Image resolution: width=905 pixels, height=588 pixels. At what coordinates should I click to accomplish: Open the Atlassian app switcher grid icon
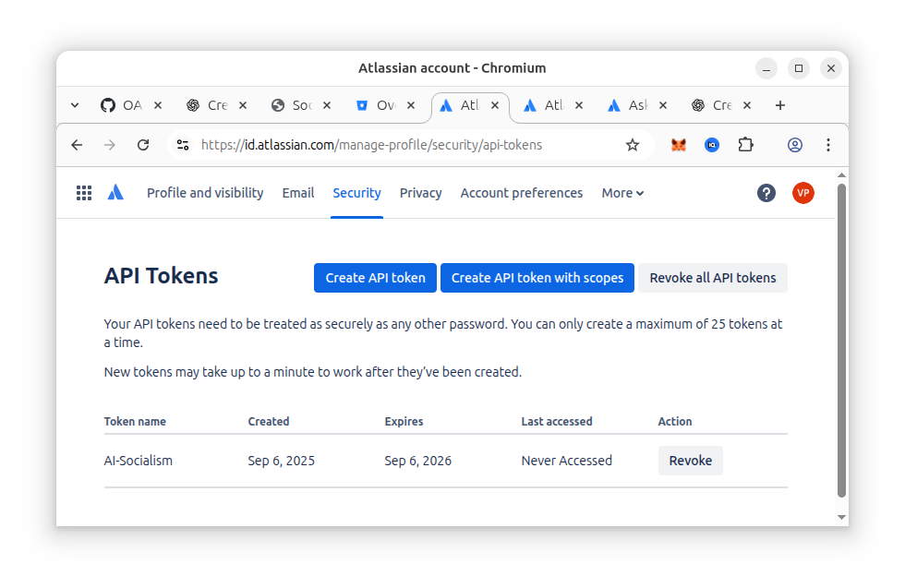[x=84, y=193]
